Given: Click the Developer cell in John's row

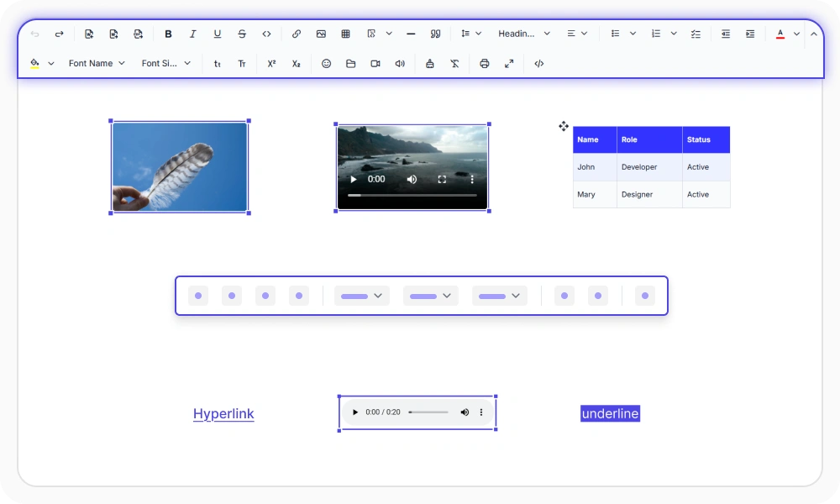Looking at the screenshot, I should pos(649,167).
